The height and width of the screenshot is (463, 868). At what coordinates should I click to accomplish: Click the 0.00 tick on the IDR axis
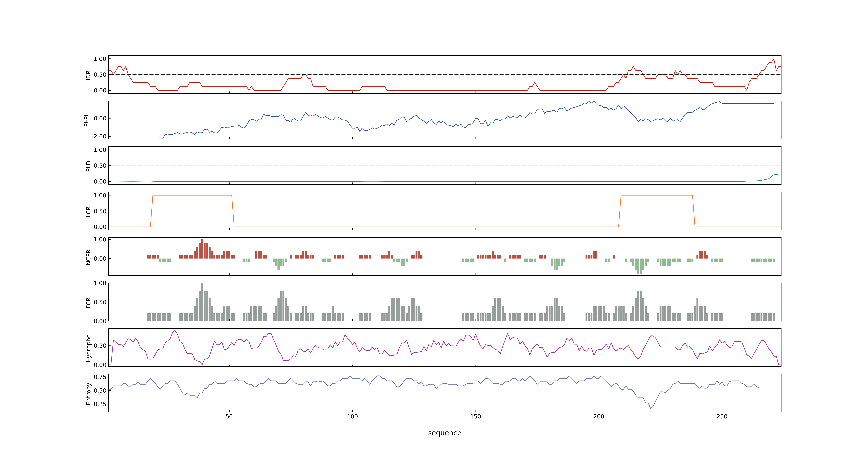100,90
